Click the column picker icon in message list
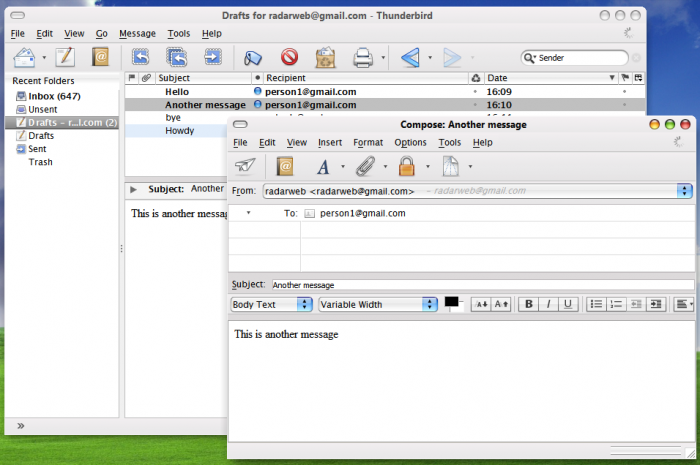Screen dimensions: 700x465 point(638,78)
